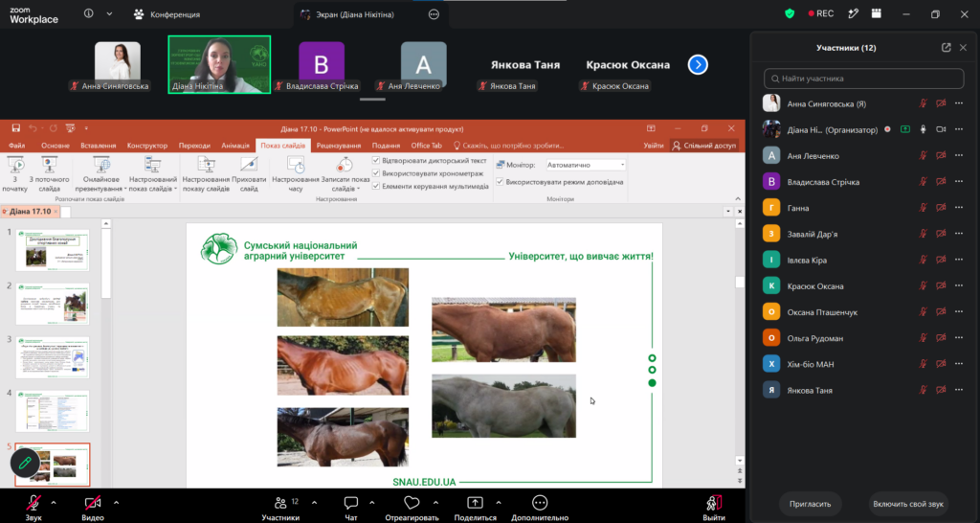Viewport: 980px width, 523px height.
Task: Toggle Використовувати режим доповідача checkbox
Action: [x=500, y=182]
